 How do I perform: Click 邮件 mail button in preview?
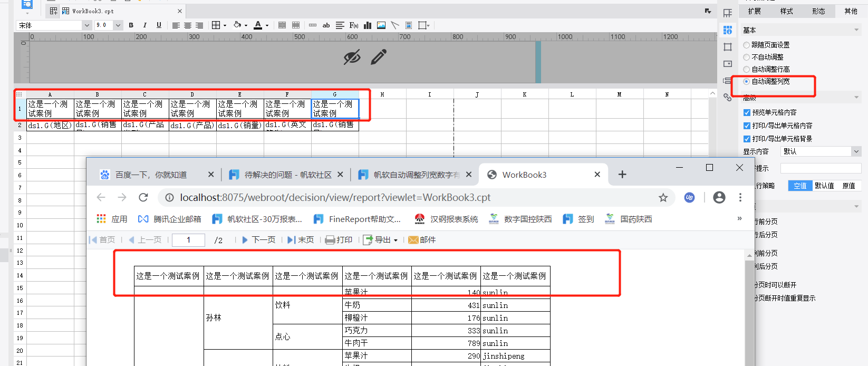click(x=422, y=240)
